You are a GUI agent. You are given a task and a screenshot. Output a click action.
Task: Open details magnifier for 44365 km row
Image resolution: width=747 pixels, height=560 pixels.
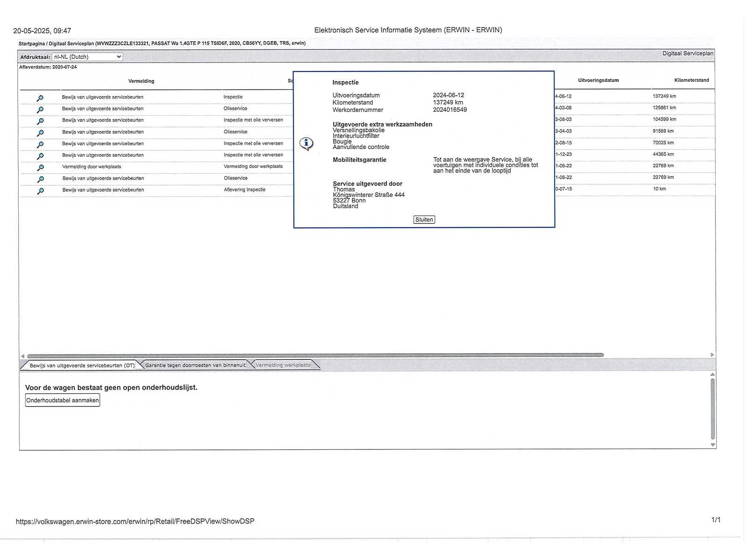click(x=40, y=156)
